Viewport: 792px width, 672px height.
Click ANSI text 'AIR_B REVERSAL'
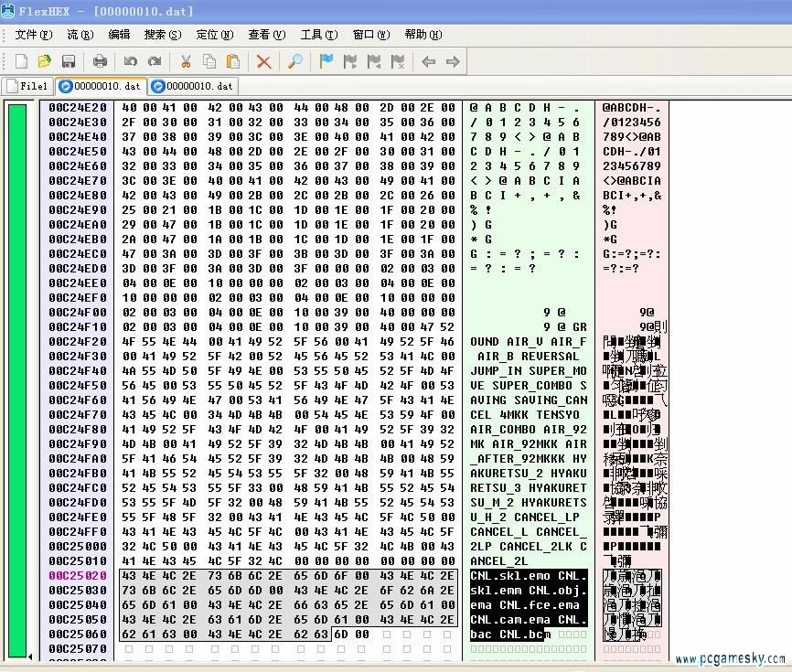pos(529,357)
